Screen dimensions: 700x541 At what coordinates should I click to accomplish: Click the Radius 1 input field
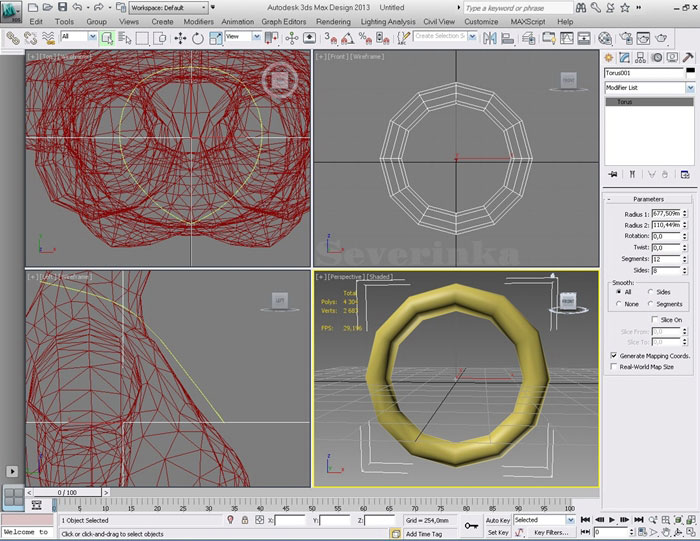click(x=665, y=214)
